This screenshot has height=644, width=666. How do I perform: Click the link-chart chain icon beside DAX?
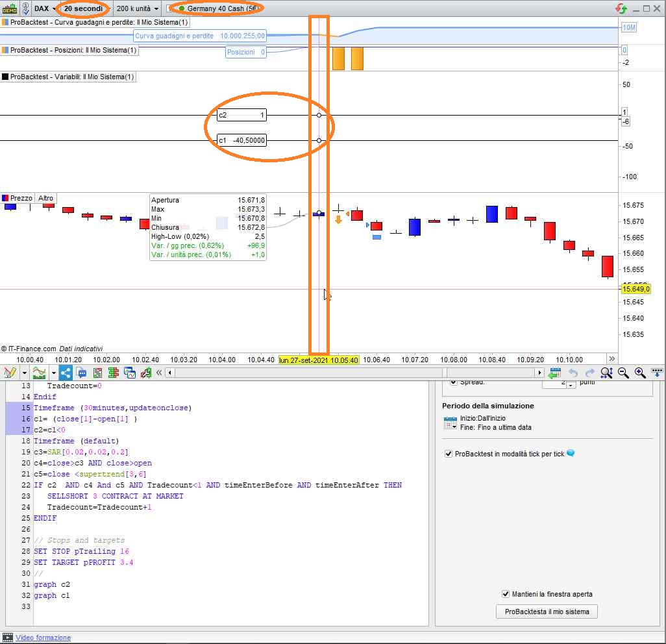tap(26, 8)
